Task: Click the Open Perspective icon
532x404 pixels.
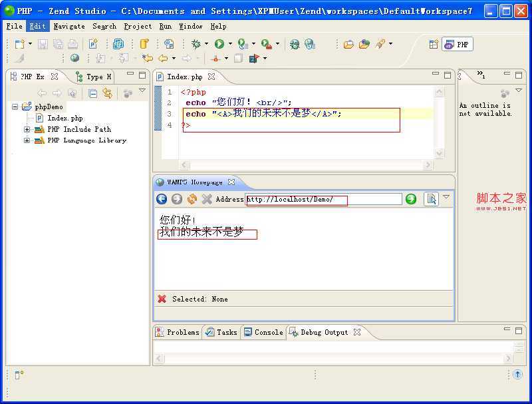Action: click(434, 44)
